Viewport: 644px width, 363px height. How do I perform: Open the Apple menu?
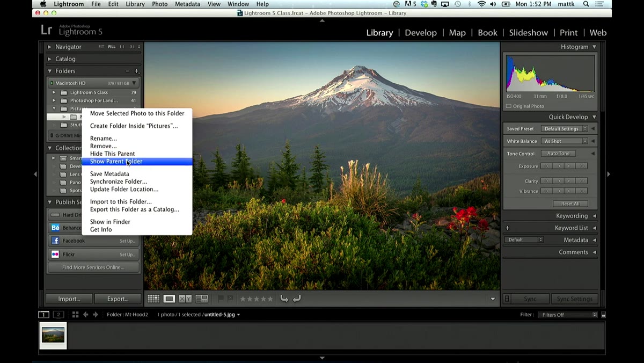coord(43,4)
